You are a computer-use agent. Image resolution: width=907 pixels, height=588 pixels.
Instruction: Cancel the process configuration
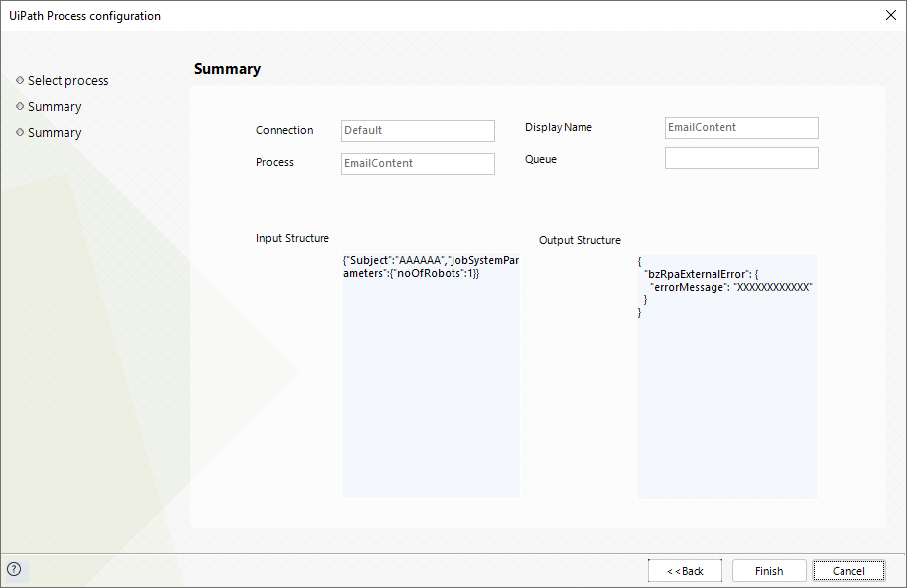pos(848,571)
